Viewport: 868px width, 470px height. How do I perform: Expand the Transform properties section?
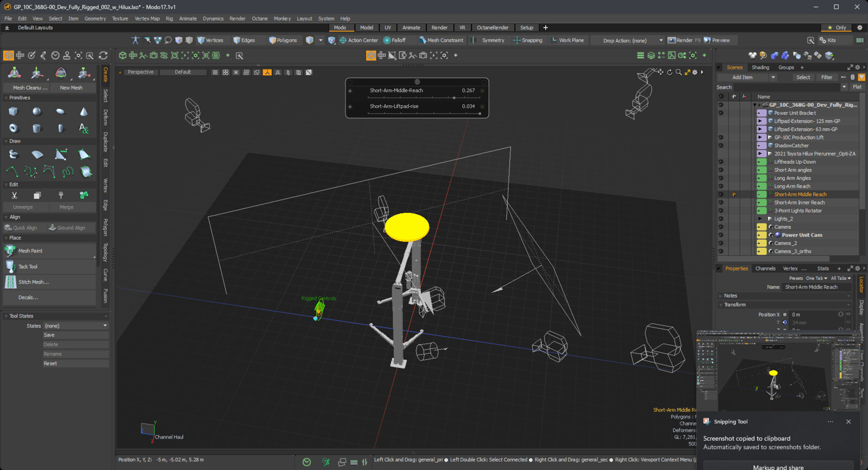721,305
